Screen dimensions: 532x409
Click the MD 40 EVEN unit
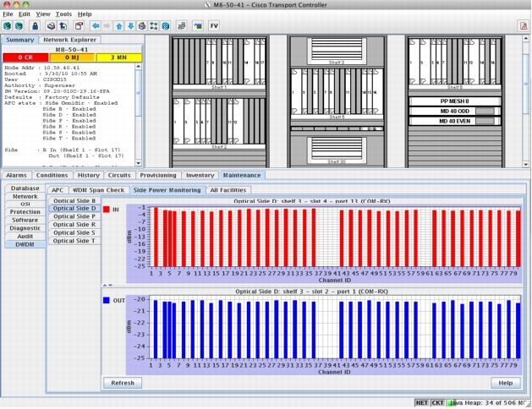pos(455,121)
